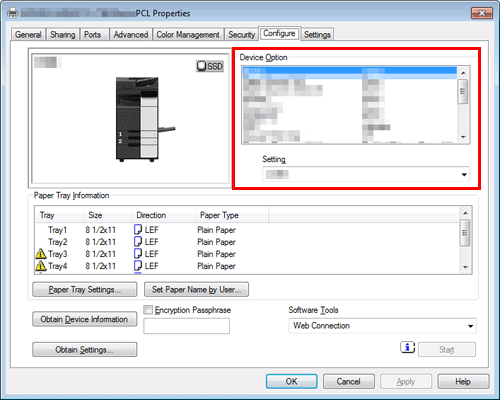Click the blue information icon beside Start
Viewport: 500px width, 400px height.
pyautogui.click(x=407, y=348)
